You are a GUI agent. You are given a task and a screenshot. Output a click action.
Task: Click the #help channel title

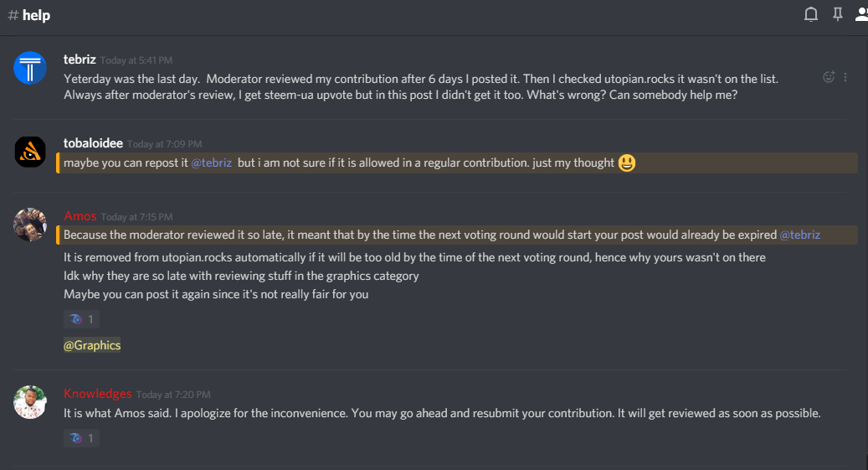tap(28, 15)
